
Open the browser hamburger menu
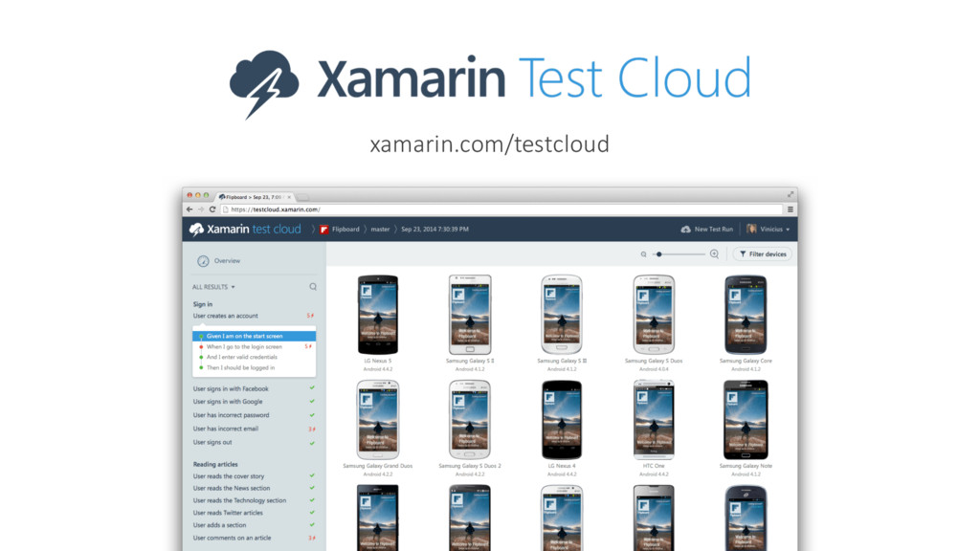pos(790,209)
